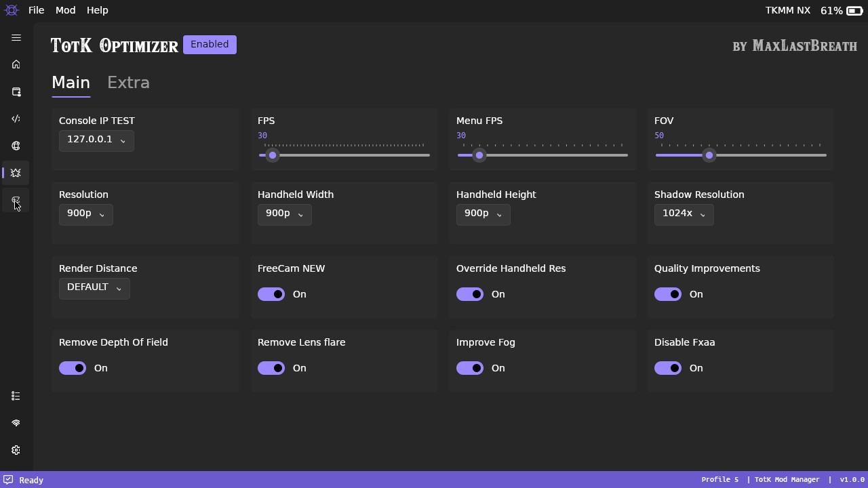Click Profile 5 in the status bar
This screenshot has width=868, height=488.
pos(720,479)
